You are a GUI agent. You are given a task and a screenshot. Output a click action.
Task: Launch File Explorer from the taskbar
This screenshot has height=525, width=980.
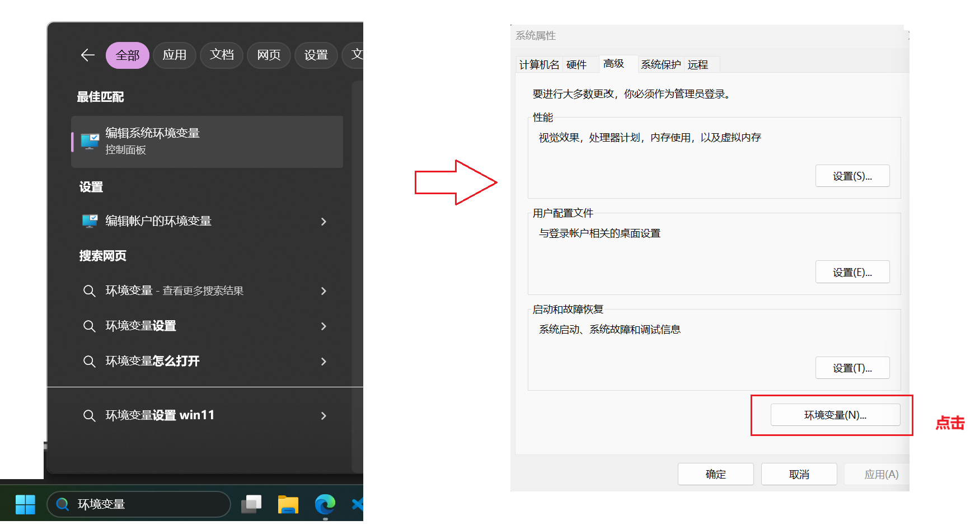pos(288,504)
